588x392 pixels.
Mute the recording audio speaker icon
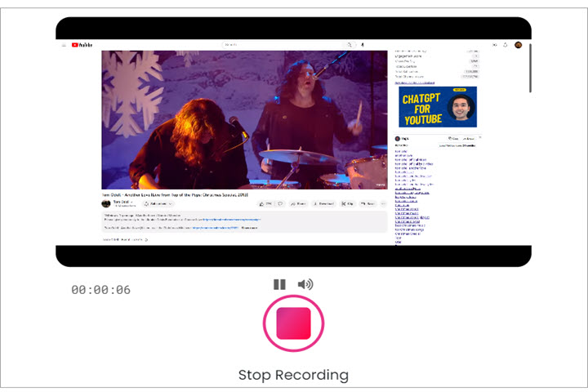(x=305, y=284)
